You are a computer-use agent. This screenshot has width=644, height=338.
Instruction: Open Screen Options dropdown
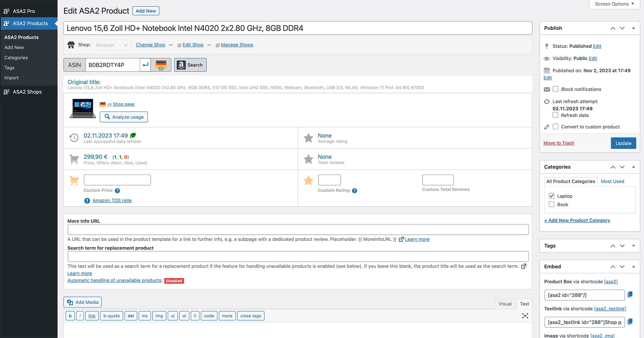pyautogui.click(x=614, y=4)
